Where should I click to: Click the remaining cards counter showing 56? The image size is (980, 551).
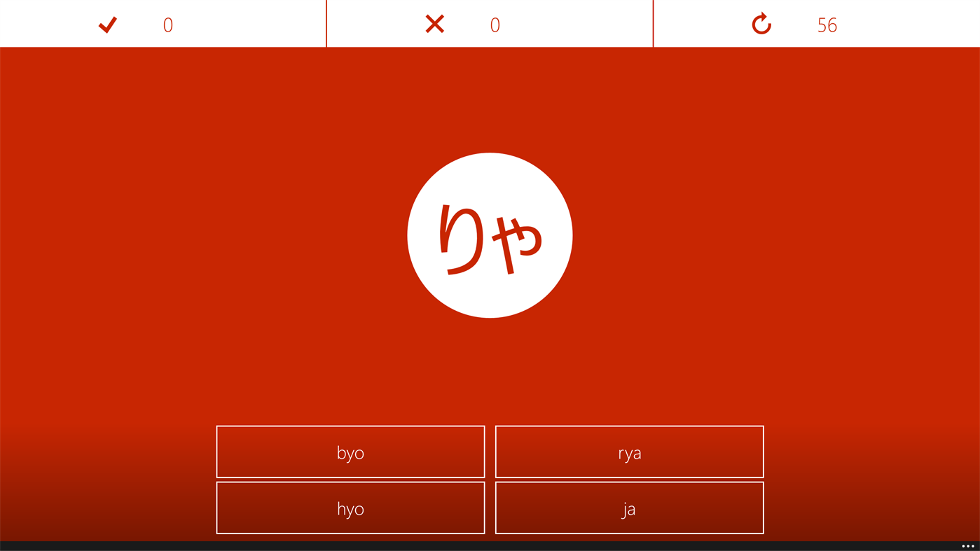pos(827,23)
